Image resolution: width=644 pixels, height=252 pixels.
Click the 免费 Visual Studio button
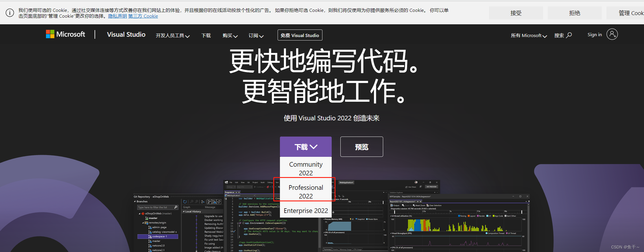click(300, 35)
